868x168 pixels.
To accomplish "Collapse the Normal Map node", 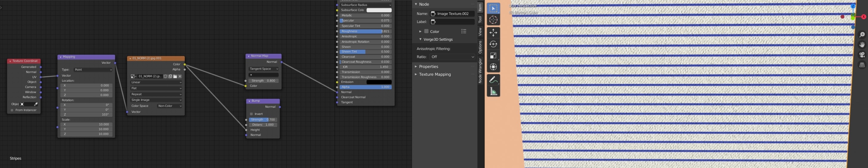I will point(249,56).
